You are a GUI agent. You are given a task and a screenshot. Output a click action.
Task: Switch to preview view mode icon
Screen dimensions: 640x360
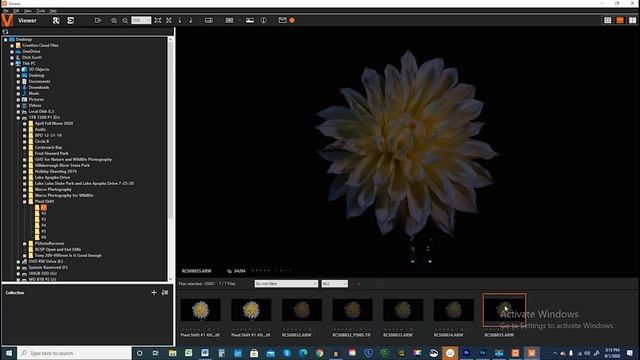(x=620, y=20)
